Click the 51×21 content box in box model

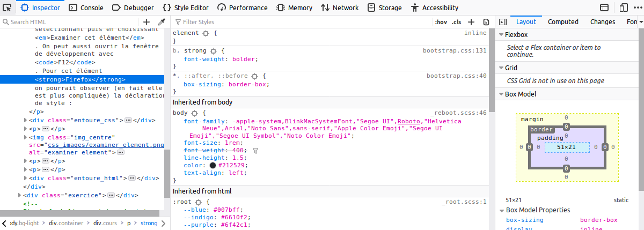[567, 147]
